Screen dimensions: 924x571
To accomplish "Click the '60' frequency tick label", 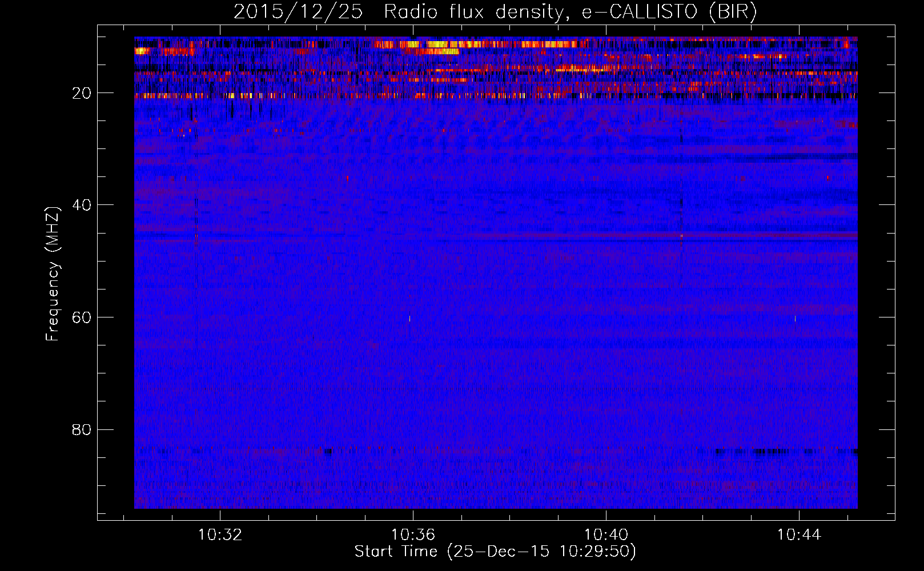I will (x=82, y=317).
